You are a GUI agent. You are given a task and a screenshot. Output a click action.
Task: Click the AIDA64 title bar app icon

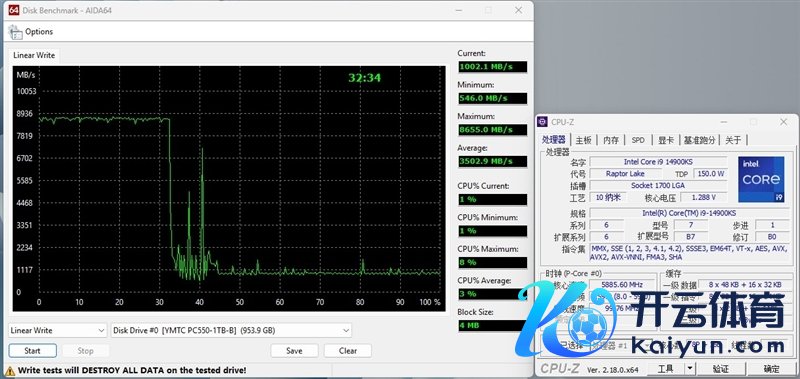click(x=14, y=10)
